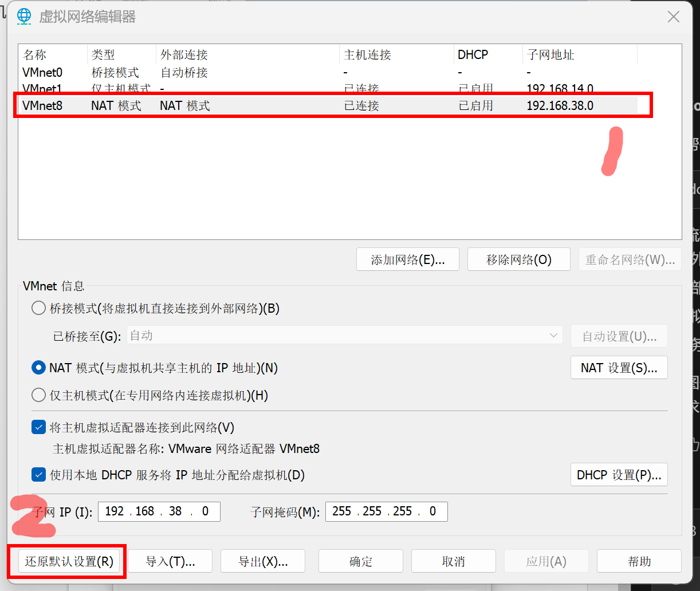700x591 pixels.
Task: Click 自动桥接 in the VMnet0 row
Action: coord(184,73)
